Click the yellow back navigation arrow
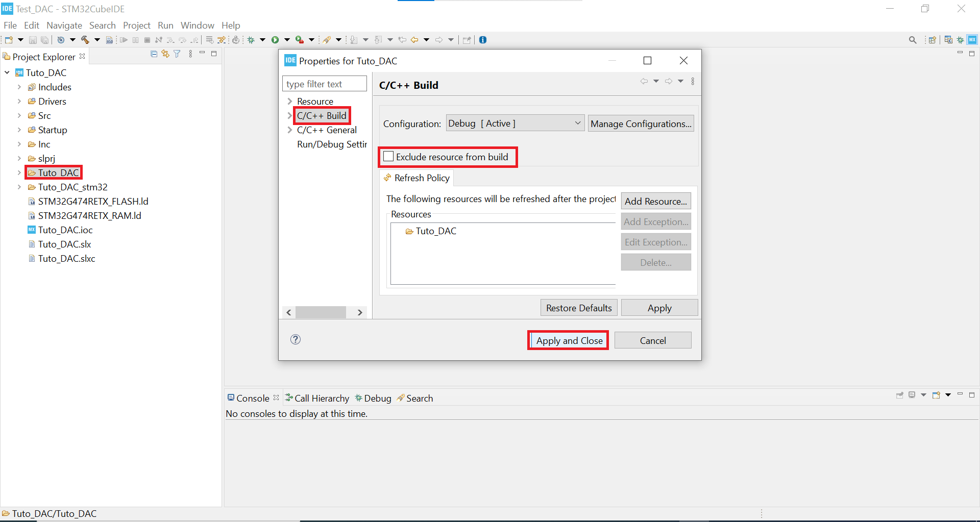 pos(414,40)
